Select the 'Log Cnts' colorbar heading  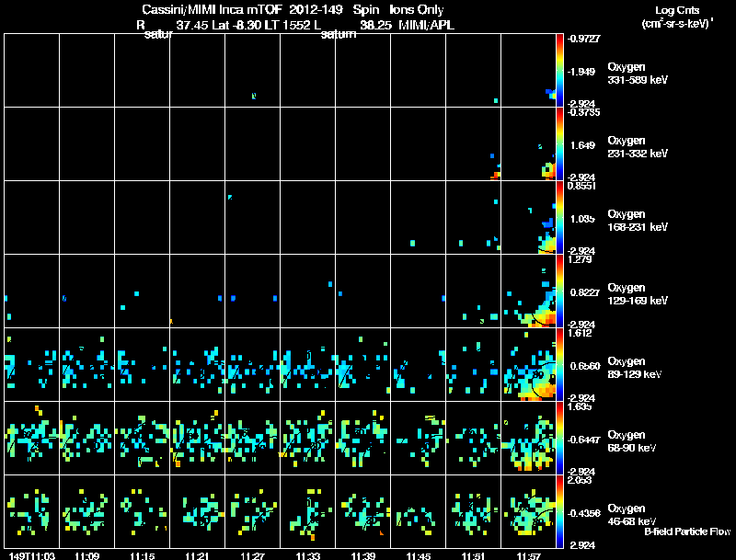[x=677, y=10]
